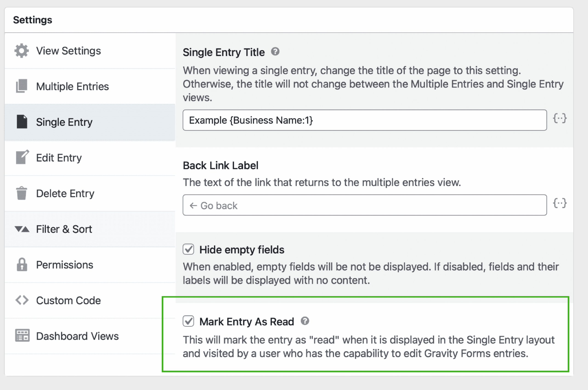Open help tooltip for Single Entry Title

click(x=275, y=52)
